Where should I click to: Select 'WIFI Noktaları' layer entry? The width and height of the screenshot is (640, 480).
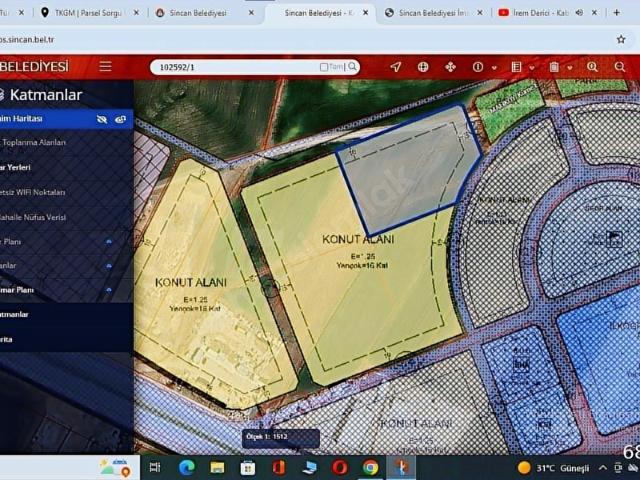tap(35, 192)
